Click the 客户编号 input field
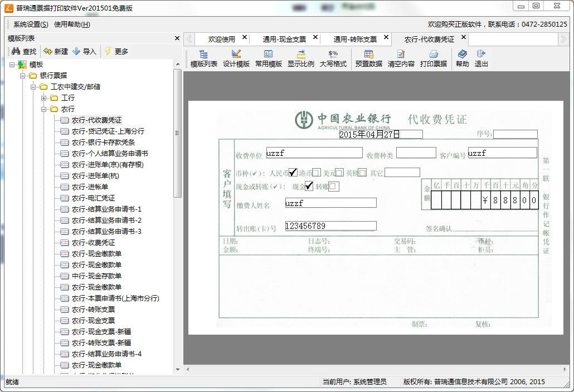This screenshot has height=392, width=574. (502, 153)
